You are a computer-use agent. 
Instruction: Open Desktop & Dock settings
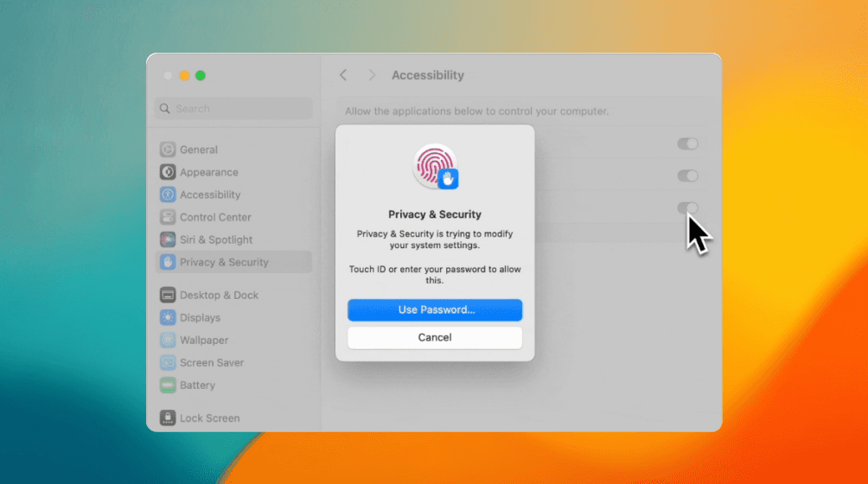click(233, 295)
